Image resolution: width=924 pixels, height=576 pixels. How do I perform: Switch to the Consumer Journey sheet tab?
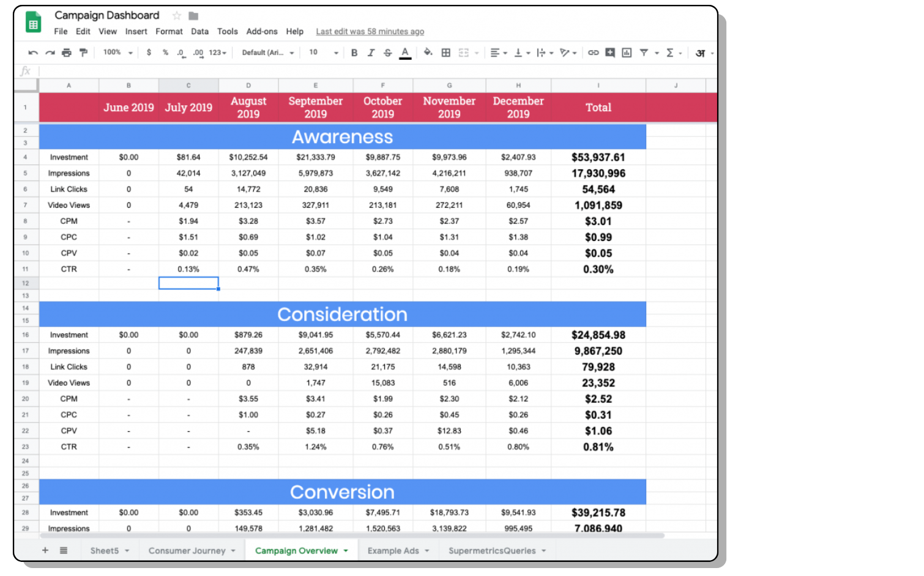(x=187, y=551)
